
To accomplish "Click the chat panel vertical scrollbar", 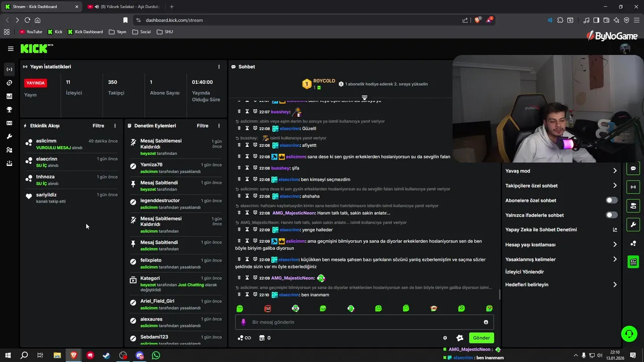I will click(x=499, y=295).
